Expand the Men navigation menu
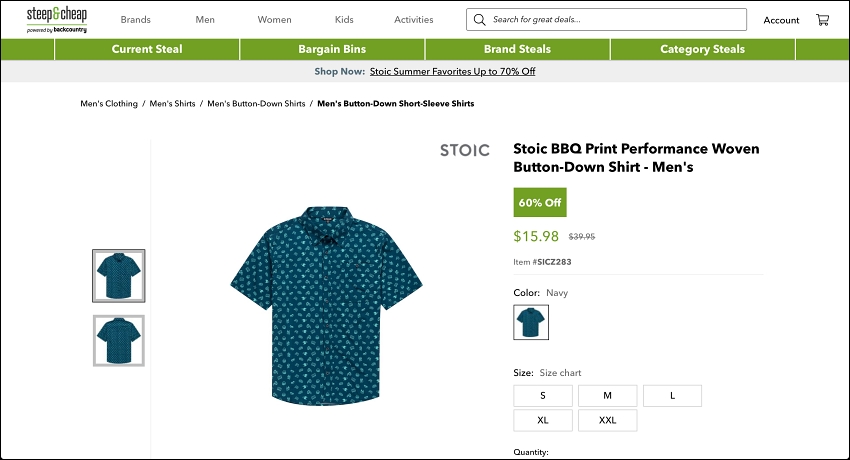The image size is (850, 460). coord(205,20)
